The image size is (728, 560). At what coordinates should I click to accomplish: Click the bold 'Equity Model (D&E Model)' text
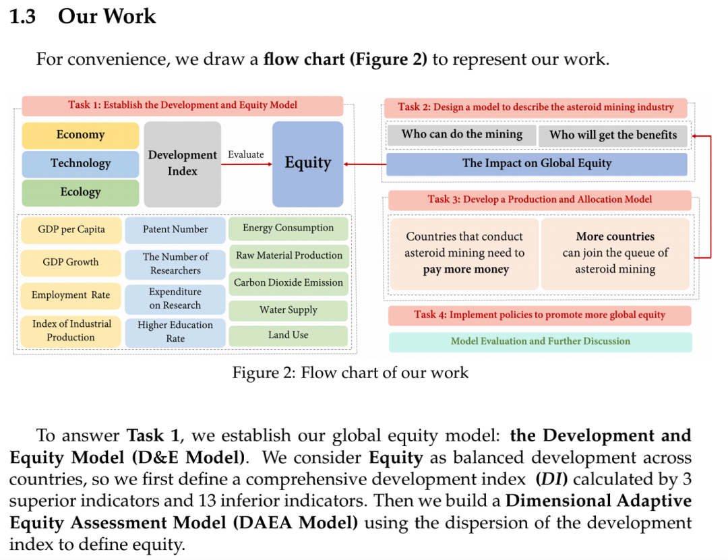[x=127, y=458]
